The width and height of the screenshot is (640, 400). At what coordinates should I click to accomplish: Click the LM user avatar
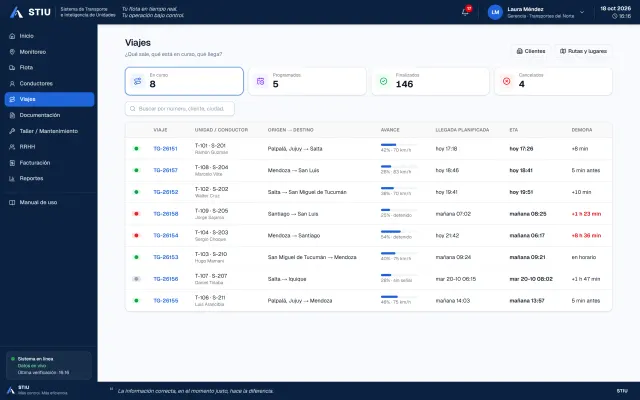click(x=495, y=12)
